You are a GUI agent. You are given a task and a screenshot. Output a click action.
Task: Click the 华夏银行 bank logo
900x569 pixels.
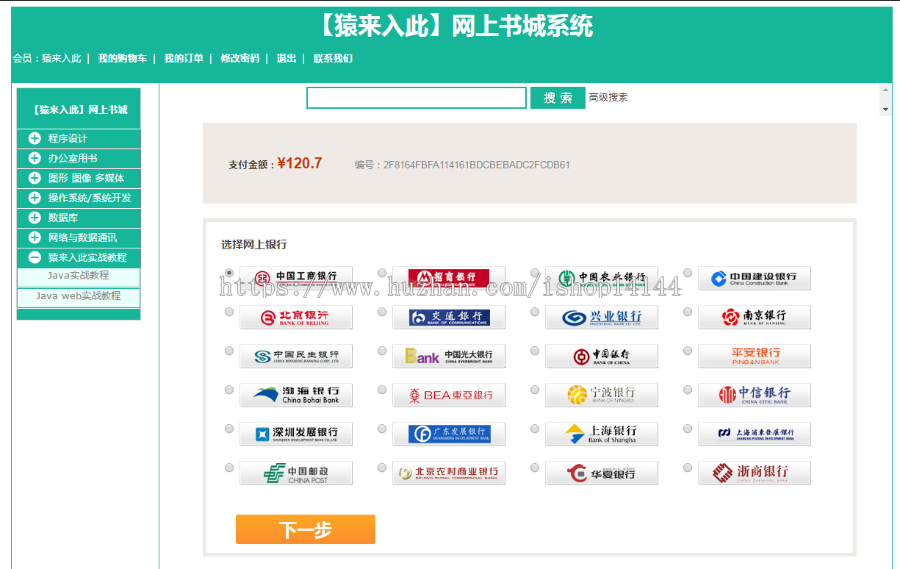(x=602, y=473)
